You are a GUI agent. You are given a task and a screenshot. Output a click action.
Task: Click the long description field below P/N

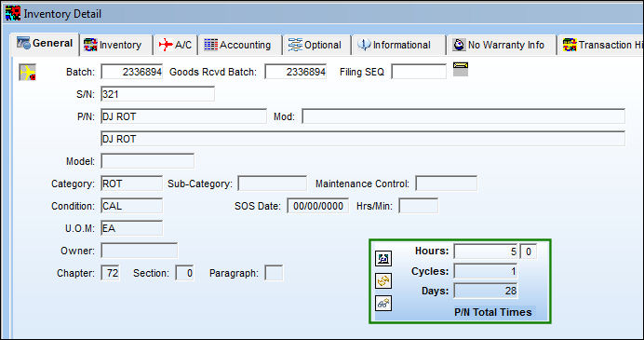click(x=363, y=139)
